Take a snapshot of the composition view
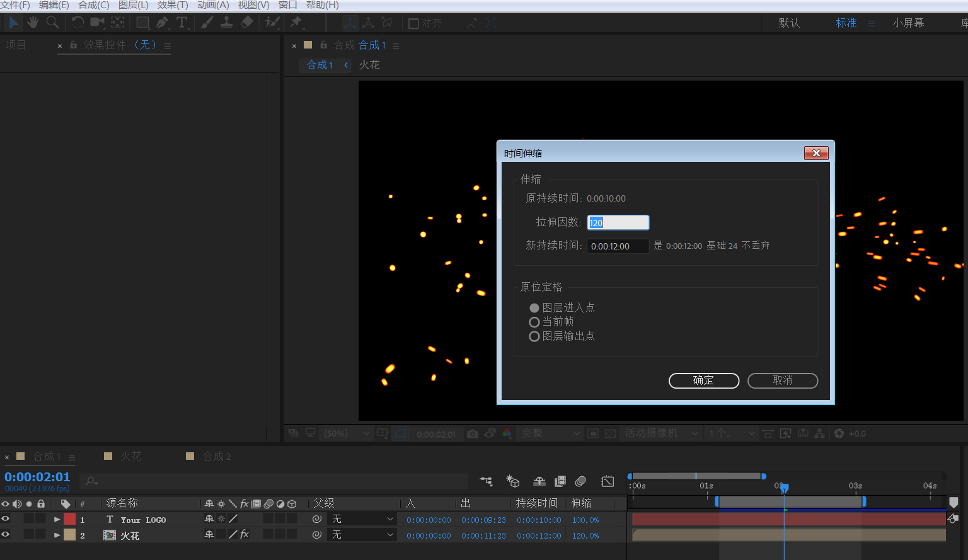The image size is (968, 560). 473,433
